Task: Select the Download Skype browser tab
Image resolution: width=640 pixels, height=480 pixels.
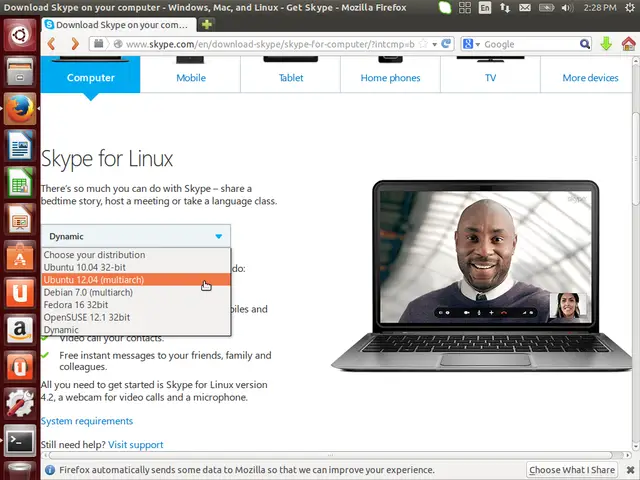Action: (118, 25)
